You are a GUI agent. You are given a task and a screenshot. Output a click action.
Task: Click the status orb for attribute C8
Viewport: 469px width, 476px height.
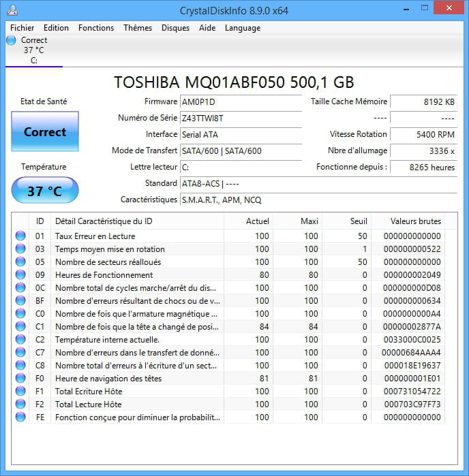coord(20,365)
